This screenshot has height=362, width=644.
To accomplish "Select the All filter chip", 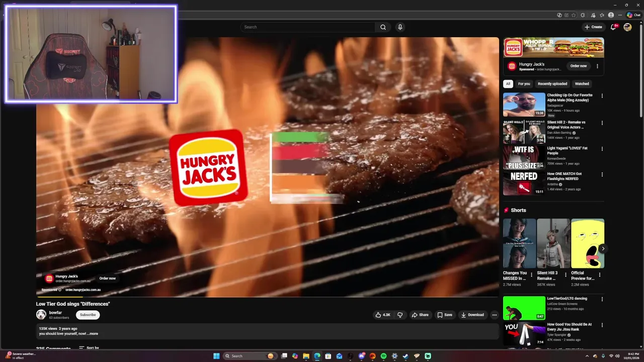I will pos(508,84).
